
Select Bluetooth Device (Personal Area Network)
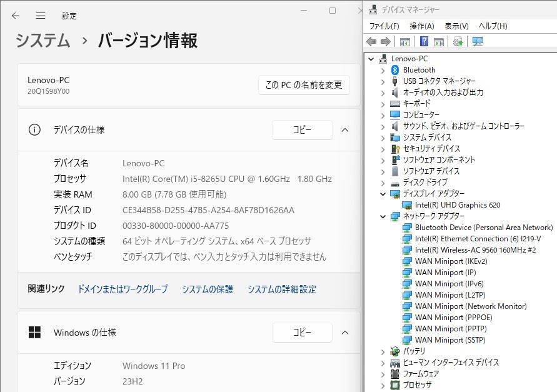click(484, 228)
